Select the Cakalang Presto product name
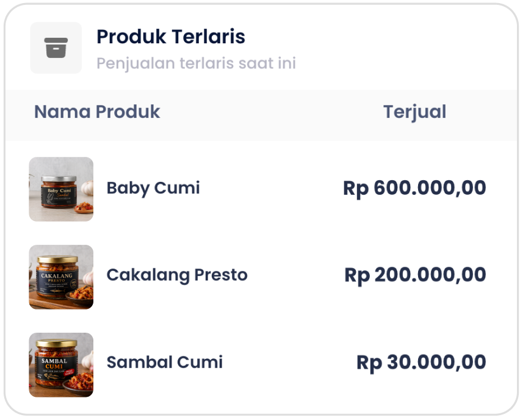 [x=176, y=275]
